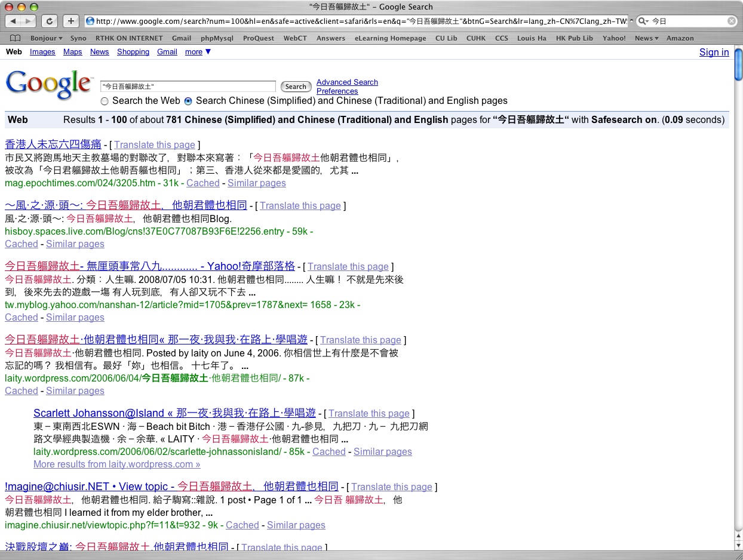Viewport: 743px width, 560px height.
Task: Go back with Safari's back arrow
Action: (14, 21)
